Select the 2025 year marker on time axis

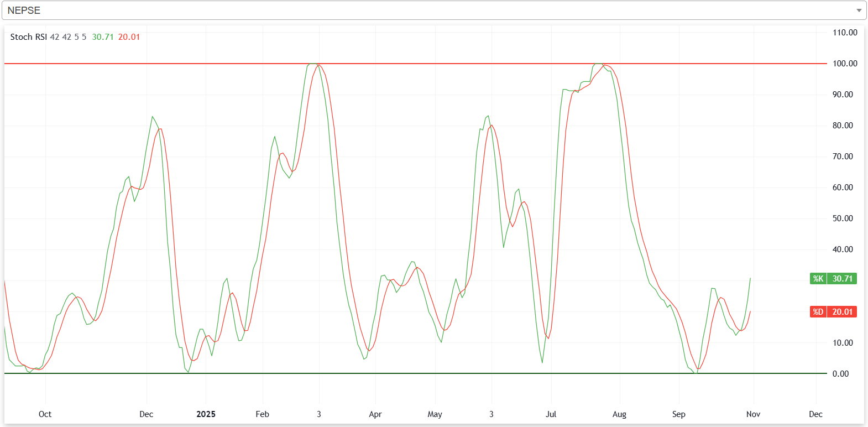point(206,414)
